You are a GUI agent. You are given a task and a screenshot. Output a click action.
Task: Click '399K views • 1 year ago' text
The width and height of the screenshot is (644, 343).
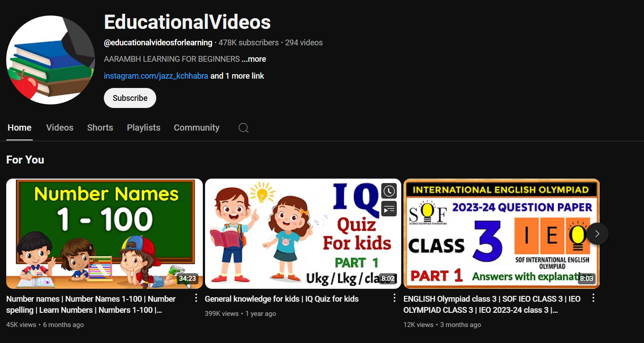point(240,314)
